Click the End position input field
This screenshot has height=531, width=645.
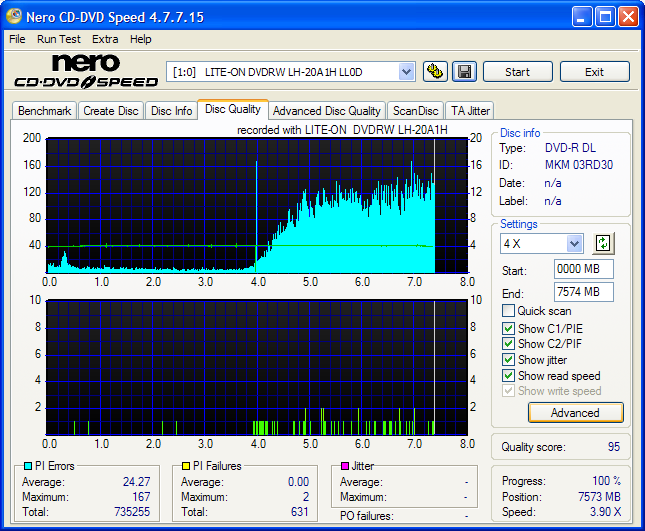pyautogui.click(x=583, y=292)
